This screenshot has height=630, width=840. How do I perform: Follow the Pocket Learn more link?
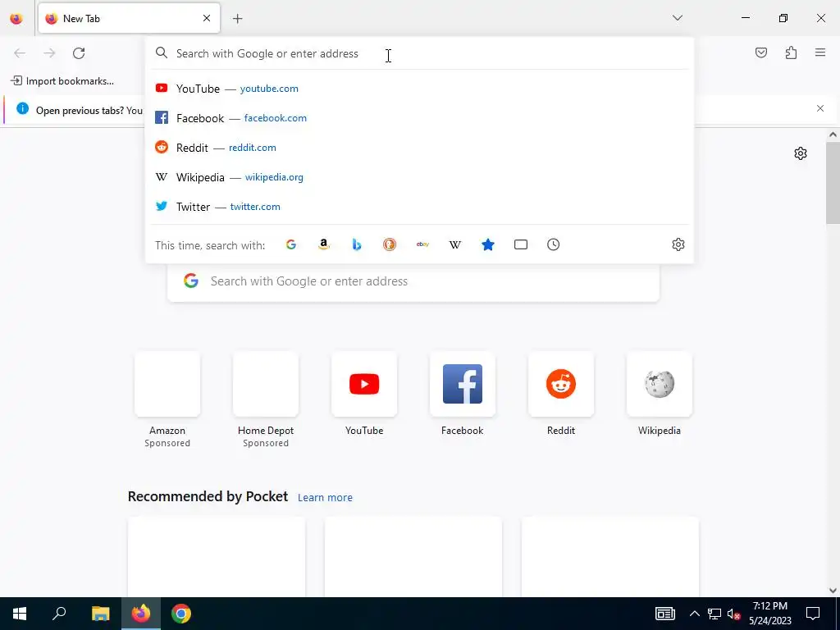click(325, 498)
